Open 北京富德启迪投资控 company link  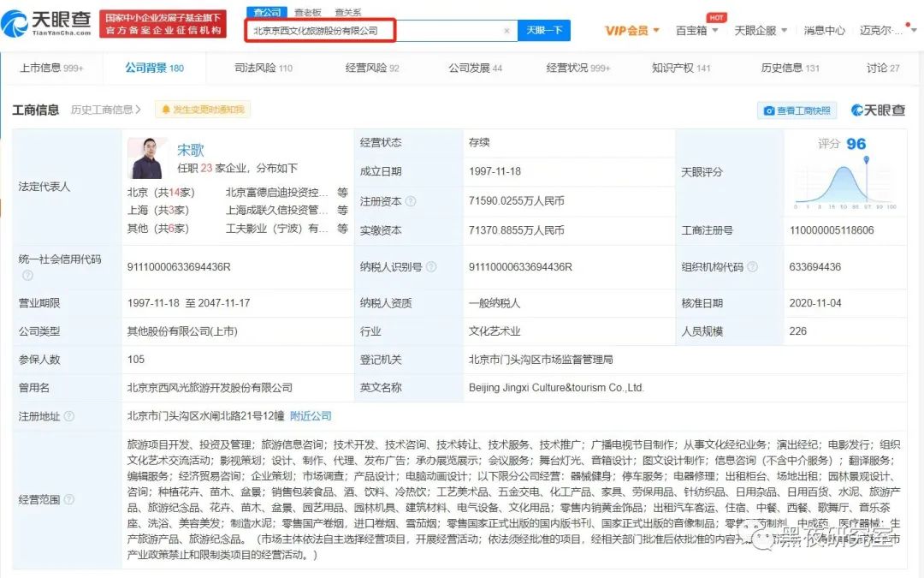276,193
